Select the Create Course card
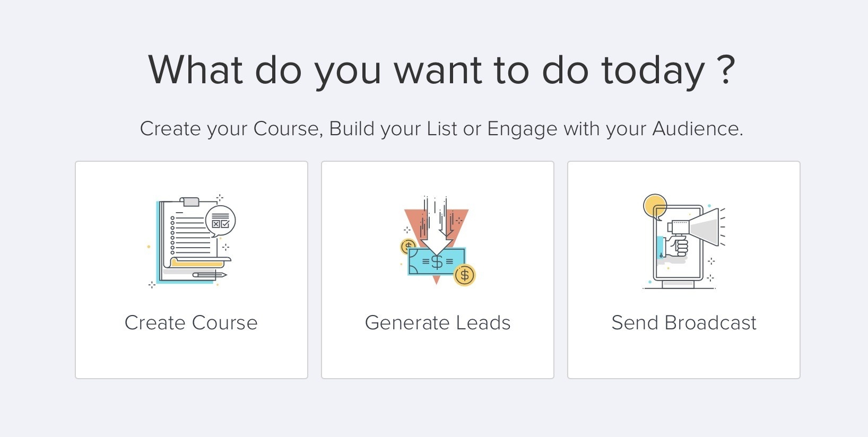This screenshot has width=868, height=437. [x=192, y=270]
